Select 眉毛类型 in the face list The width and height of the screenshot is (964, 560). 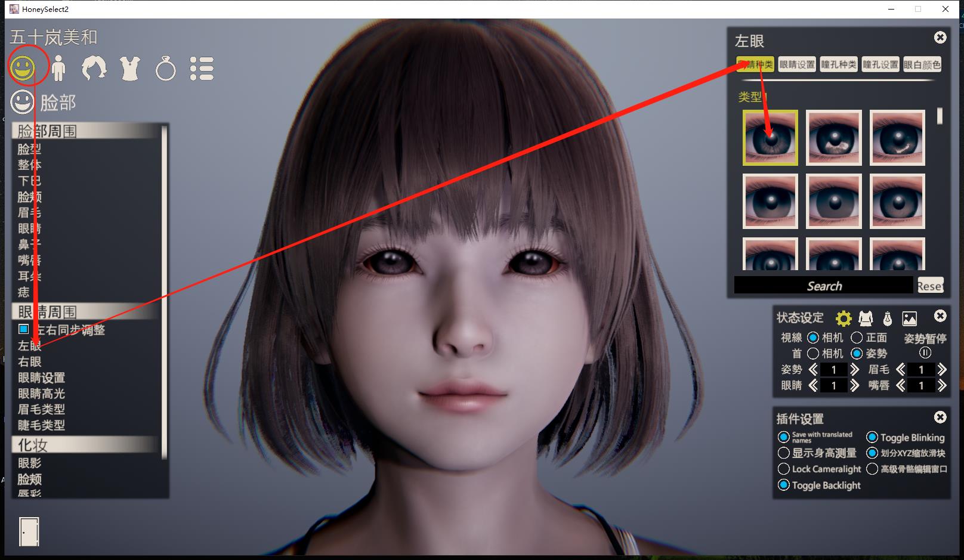click(41, 409)
